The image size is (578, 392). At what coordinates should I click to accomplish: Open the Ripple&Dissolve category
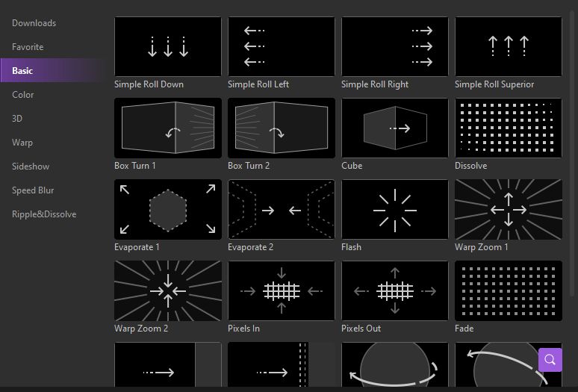pyautogui.click(x=44, y=214)
